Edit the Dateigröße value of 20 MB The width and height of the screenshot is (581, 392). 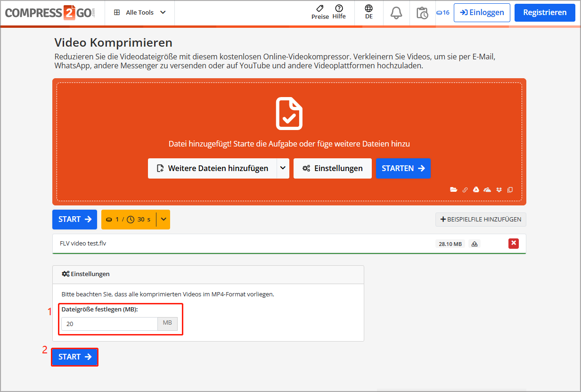coord(109,324)
